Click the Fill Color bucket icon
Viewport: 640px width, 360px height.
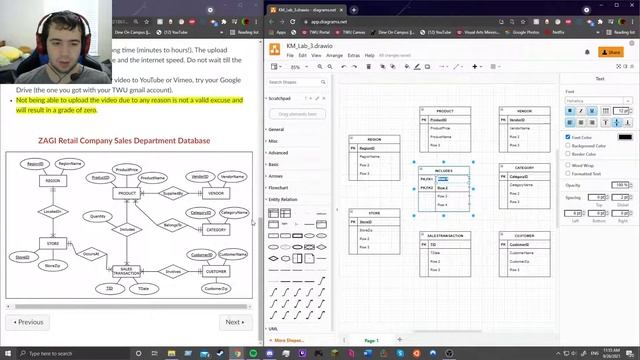[407, 67]
